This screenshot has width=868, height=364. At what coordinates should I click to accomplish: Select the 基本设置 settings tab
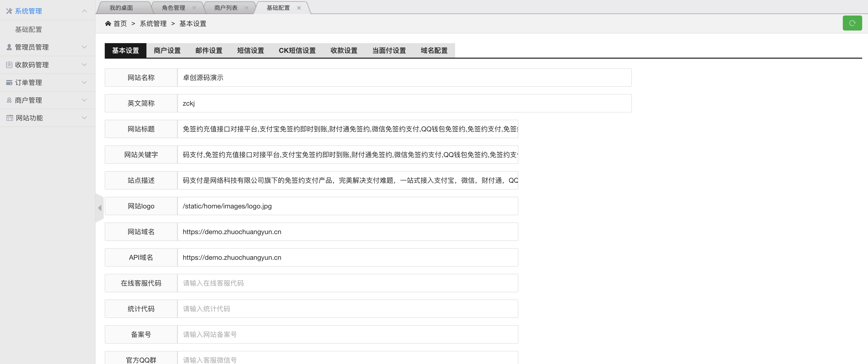pos(125,50)
